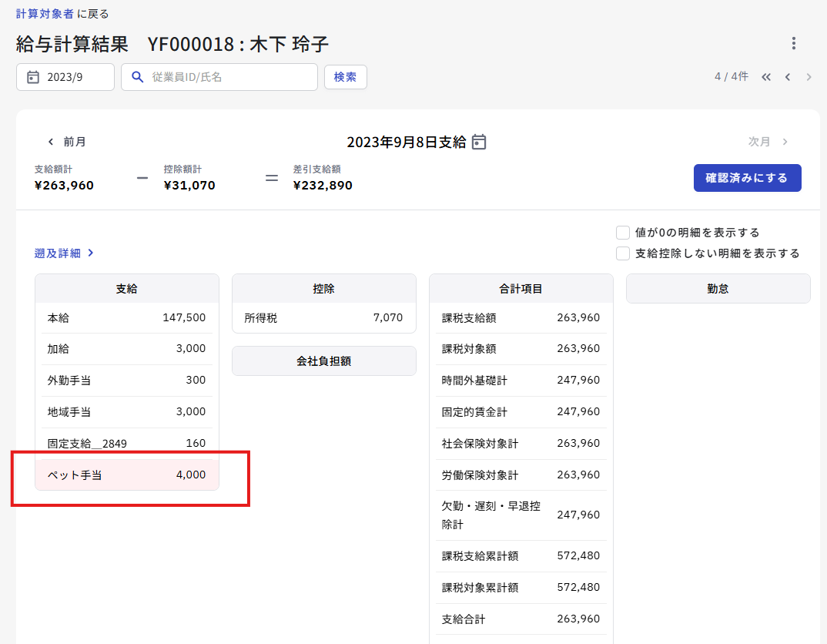Click 課税対象額 263,960 row
827x644 pixels.
click(x=521, y=349)
